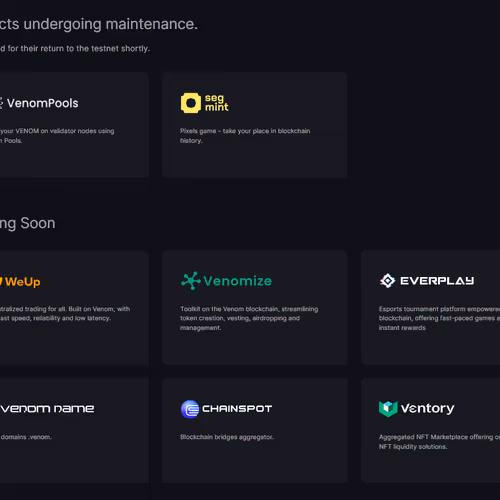Click the Everplay diamond logo icon

coord(387,281)
